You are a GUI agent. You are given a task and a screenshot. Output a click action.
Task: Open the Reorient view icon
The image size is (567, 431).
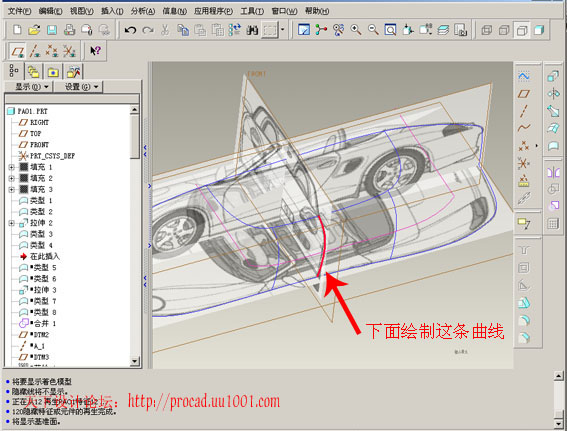[x=408, y=29]
